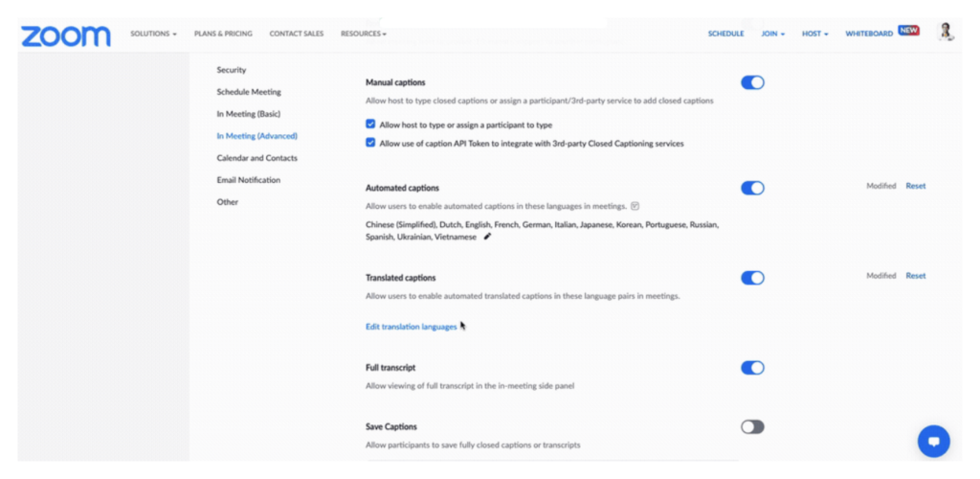Image resolution: width=980 pixels, height=479 pixels.
Task: Open the profile avatar menu
Action: pyautogui.click(x=946, y=32)
